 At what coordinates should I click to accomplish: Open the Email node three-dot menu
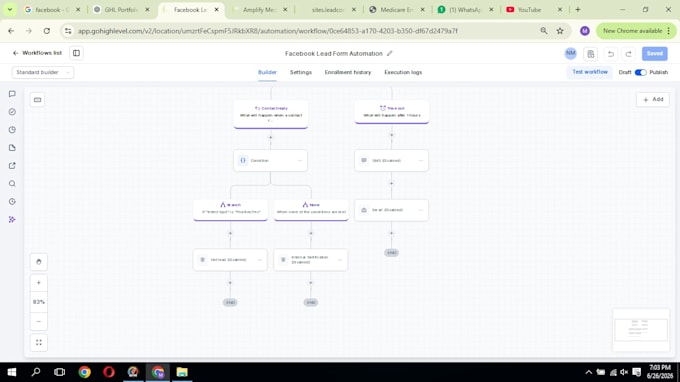[421, 210]
